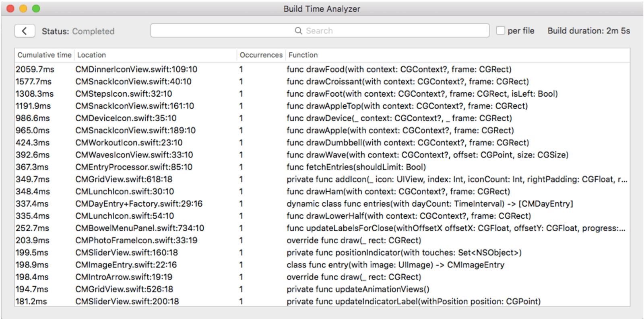644x319 pixels.
Task: Select the CMDinnerIconView.swift:109:10 row
Action: click(136, 69)
